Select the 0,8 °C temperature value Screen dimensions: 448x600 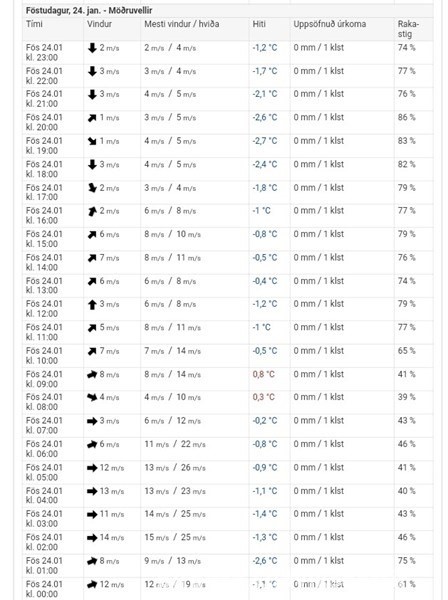(x=264, y=374)
